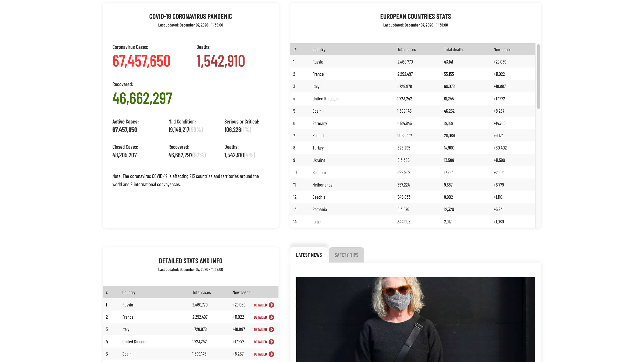Click Russia in the Detailed Stats table
The width and height of the screenshot is (644, 362).
click(127, 305)
